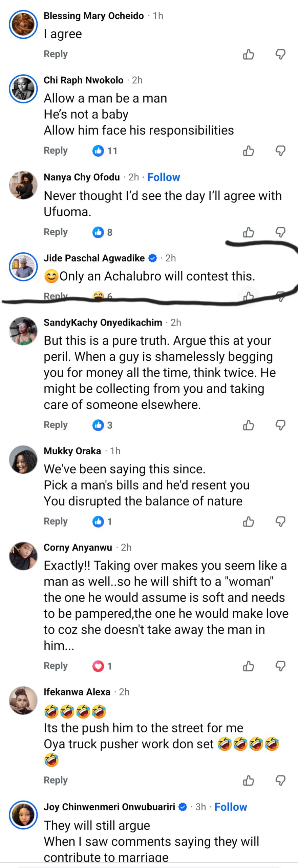The image size is (298, 868).
Task: Reply to Ifekanwa Alexa's comment
Action: 56,780
